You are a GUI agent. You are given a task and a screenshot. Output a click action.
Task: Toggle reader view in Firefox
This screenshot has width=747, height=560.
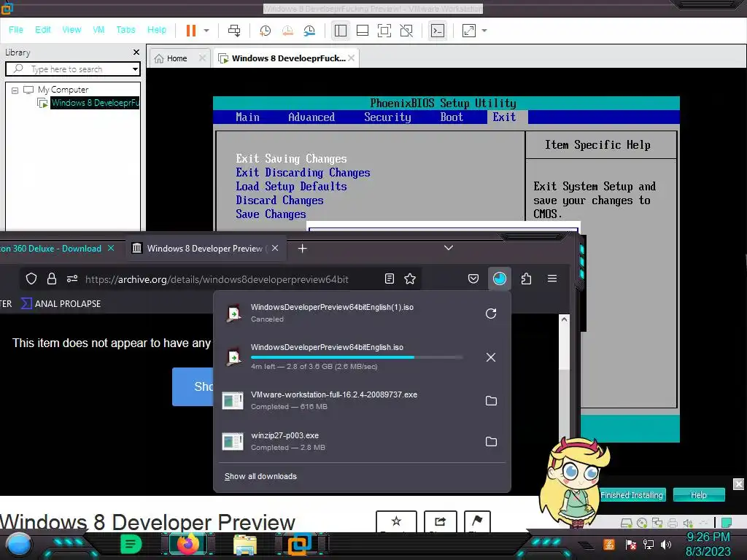coord(390,279)
